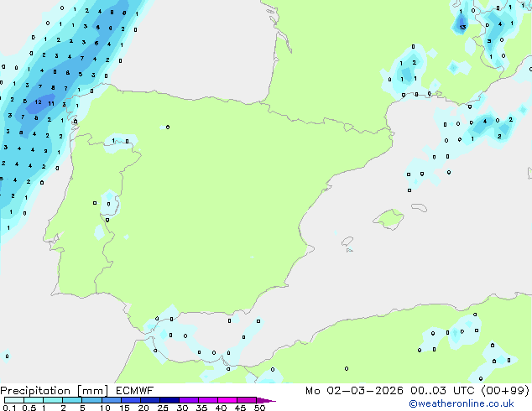
Task: Select the 0.5–1 mm legend swatch
Action: click(34, 400)
